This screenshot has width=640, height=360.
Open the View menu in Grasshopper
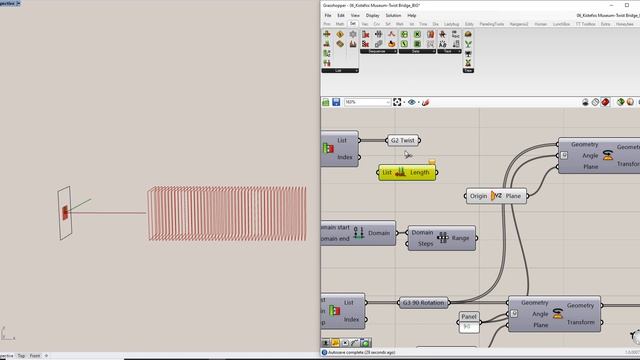(355, 16)
